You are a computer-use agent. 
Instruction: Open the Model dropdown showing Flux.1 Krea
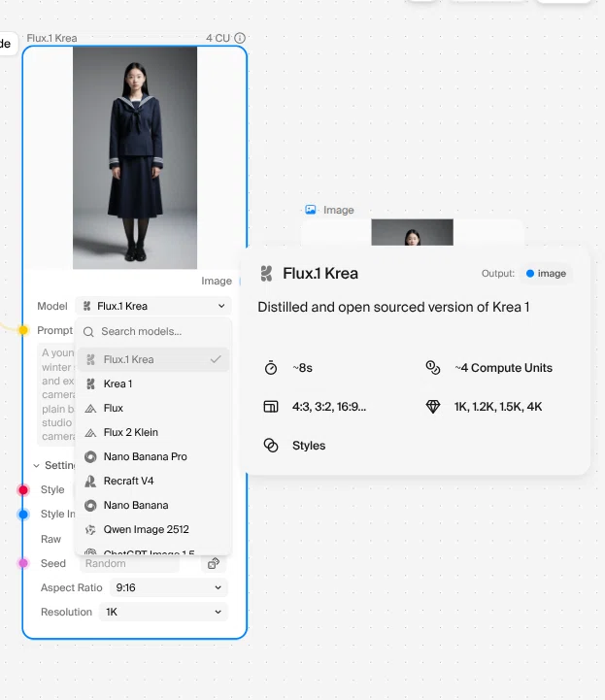click(x=153, y=306)
